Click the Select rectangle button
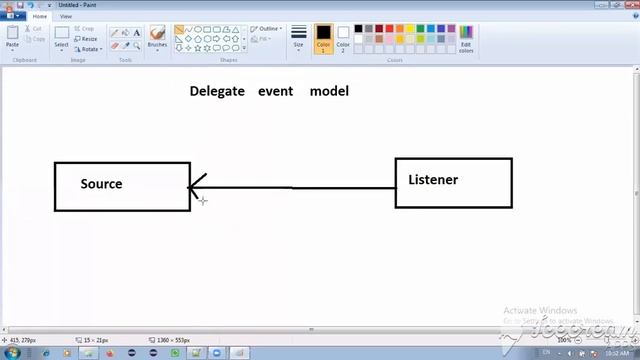This screenshot has height=360, width=640. click(x=61, y=36)
